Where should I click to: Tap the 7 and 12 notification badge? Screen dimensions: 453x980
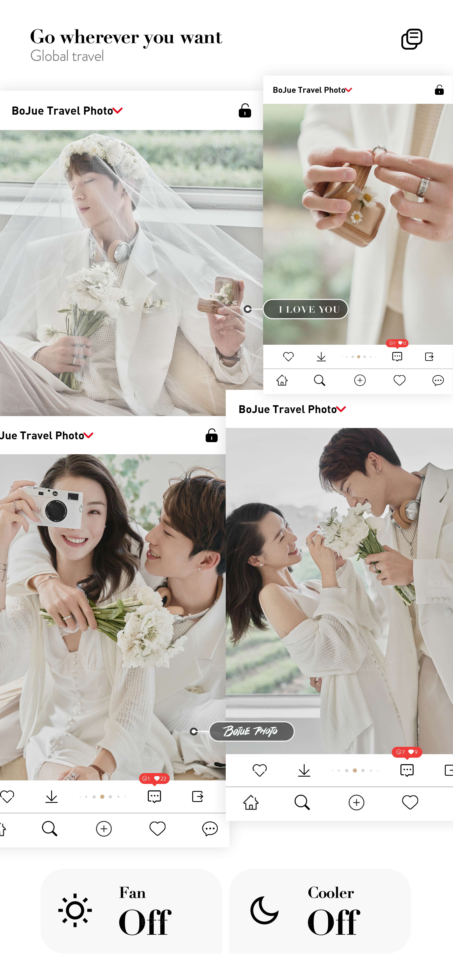(x=397, y=343)
